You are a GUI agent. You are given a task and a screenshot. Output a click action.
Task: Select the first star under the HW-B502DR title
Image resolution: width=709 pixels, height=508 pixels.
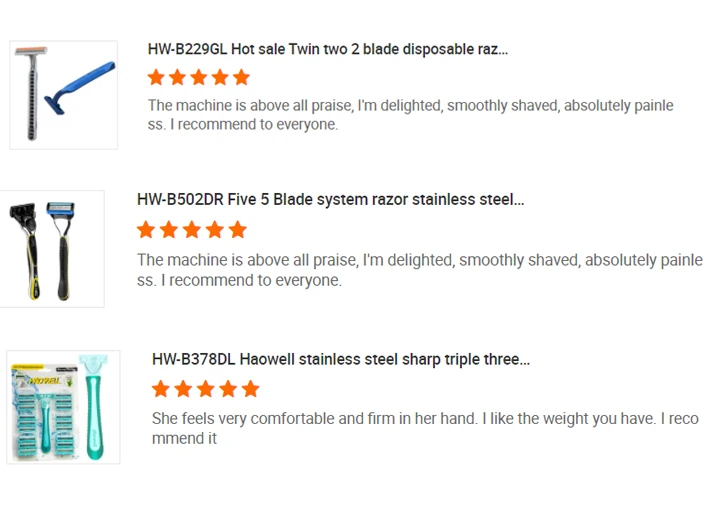point(146,230)
